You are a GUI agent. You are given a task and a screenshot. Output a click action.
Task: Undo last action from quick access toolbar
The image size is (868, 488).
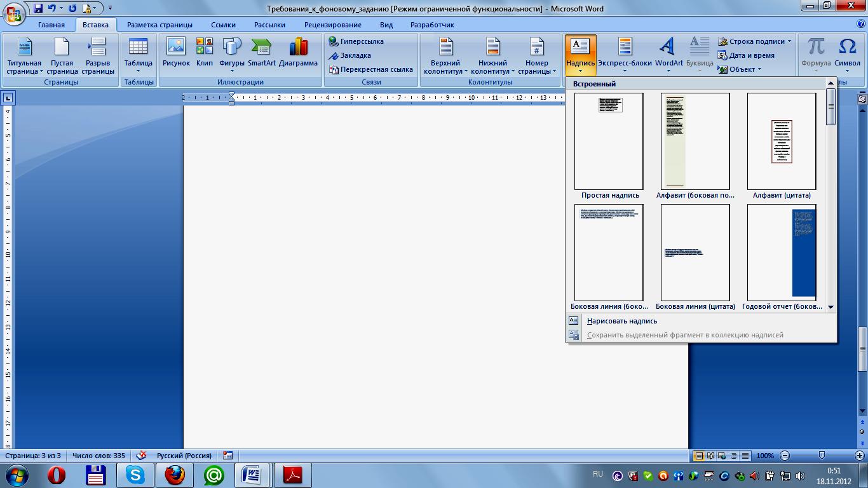click(53, 8)
